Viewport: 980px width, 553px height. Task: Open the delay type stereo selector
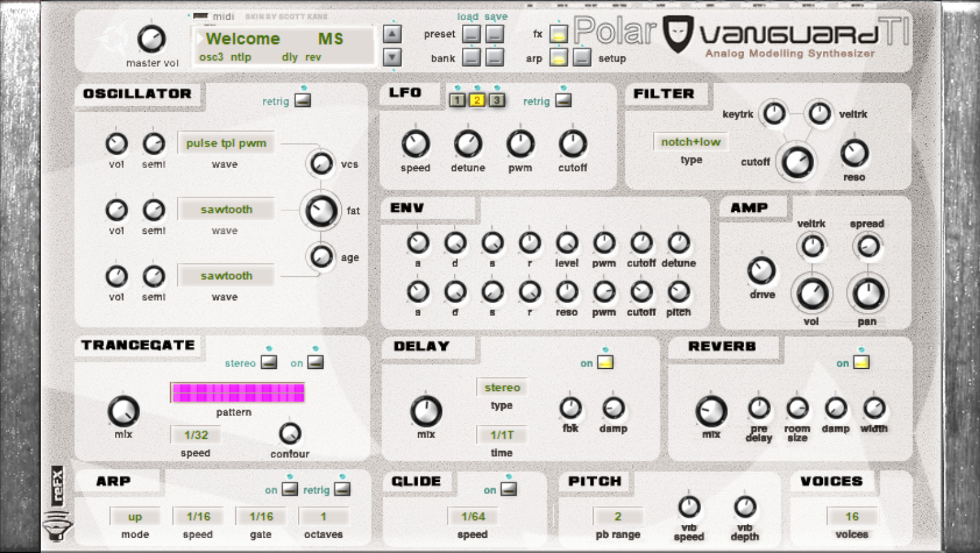click(502, 387)
